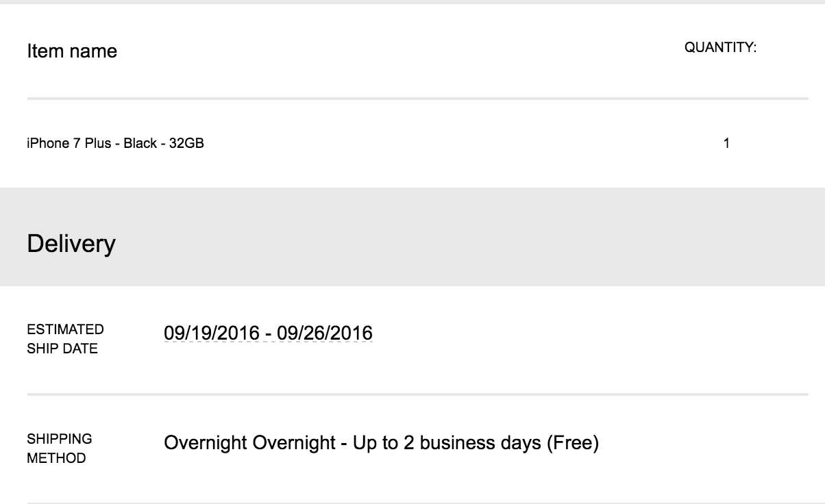This screenshot has height=504, width=825.
Task: Click the start date 09/19/2016
Action: tap(211, 333)
